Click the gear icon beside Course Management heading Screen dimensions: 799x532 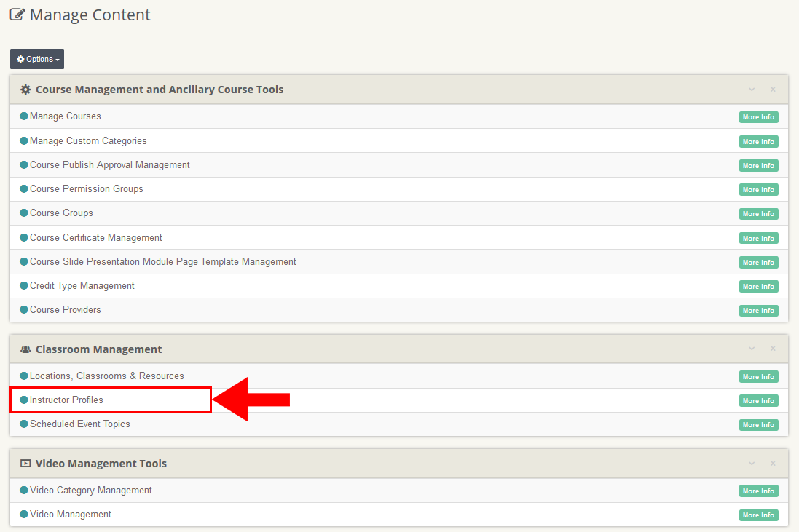(x=25, y=90)
